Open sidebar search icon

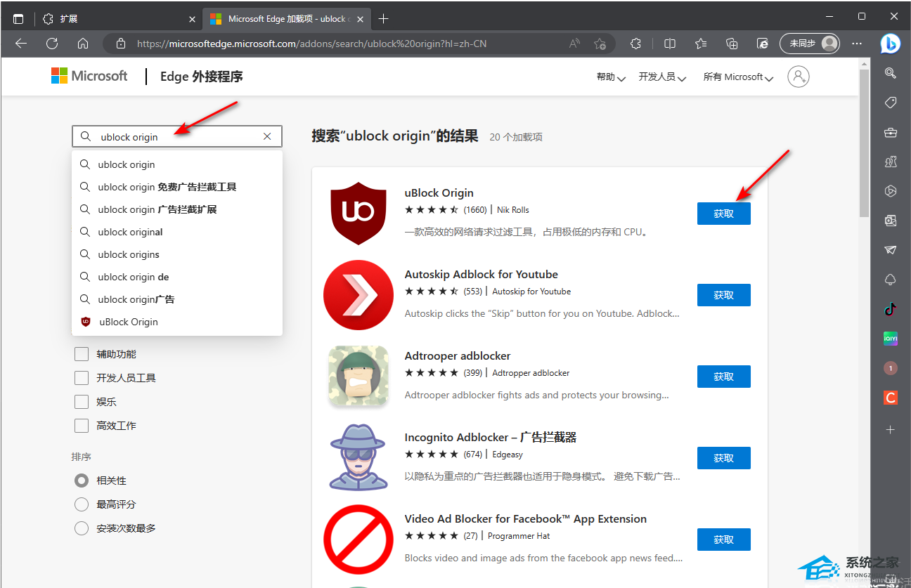pos(891,73)
